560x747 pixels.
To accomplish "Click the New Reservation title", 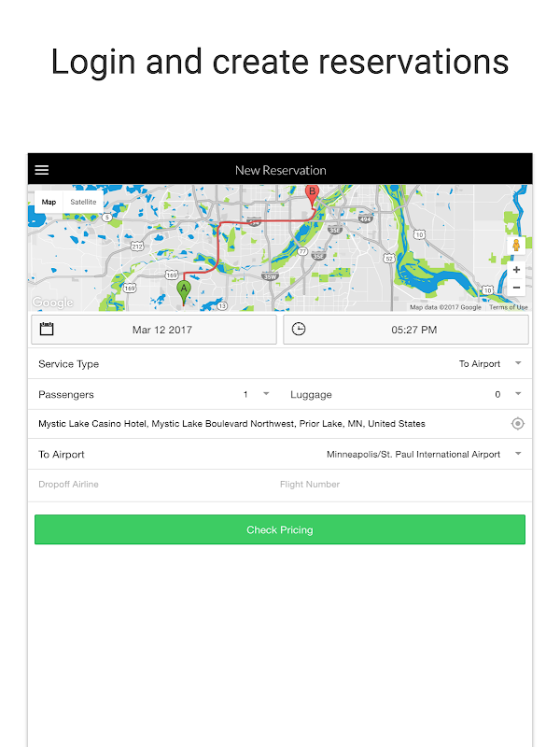I will tap(281, 171).
